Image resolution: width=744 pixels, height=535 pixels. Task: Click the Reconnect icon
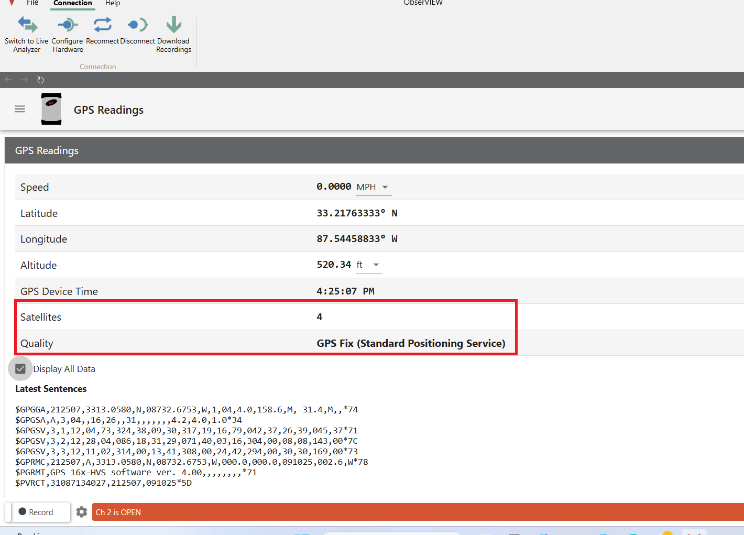pos(102,25)
